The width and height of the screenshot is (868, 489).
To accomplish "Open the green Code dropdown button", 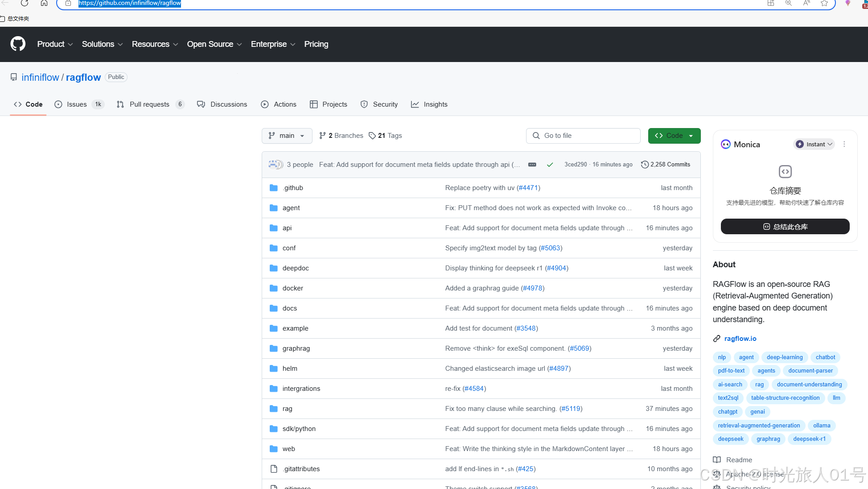I will pyautogui.click(x=674, y=136).
